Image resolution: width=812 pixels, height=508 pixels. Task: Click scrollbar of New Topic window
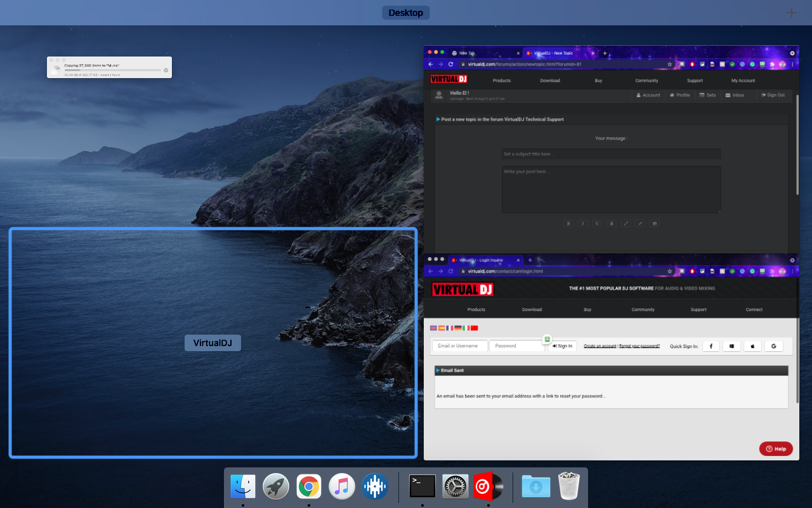point(797,144)
